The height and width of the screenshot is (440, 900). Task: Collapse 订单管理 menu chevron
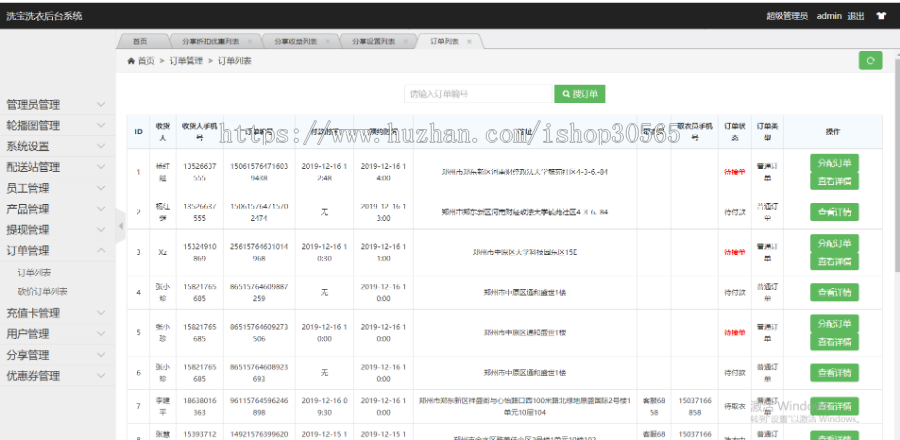101,250
